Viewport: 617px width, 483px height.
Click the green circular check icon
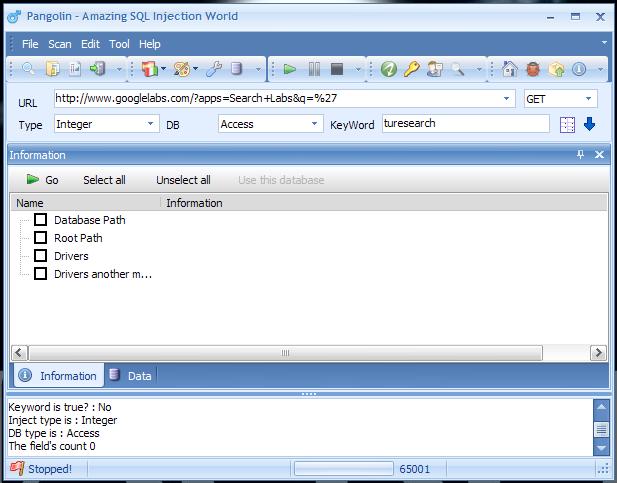tap(388, 69)
